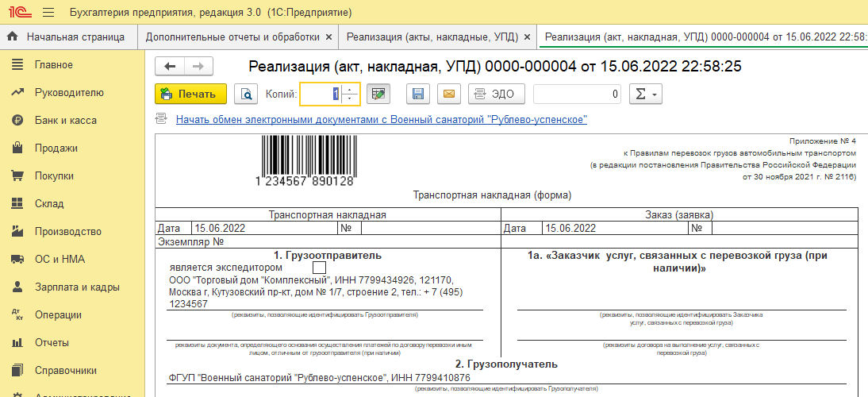Click the Транспортная накладная date 15.06.2022 cell
Viewport: 868px width, 397px height.
(x=264, y=228)
